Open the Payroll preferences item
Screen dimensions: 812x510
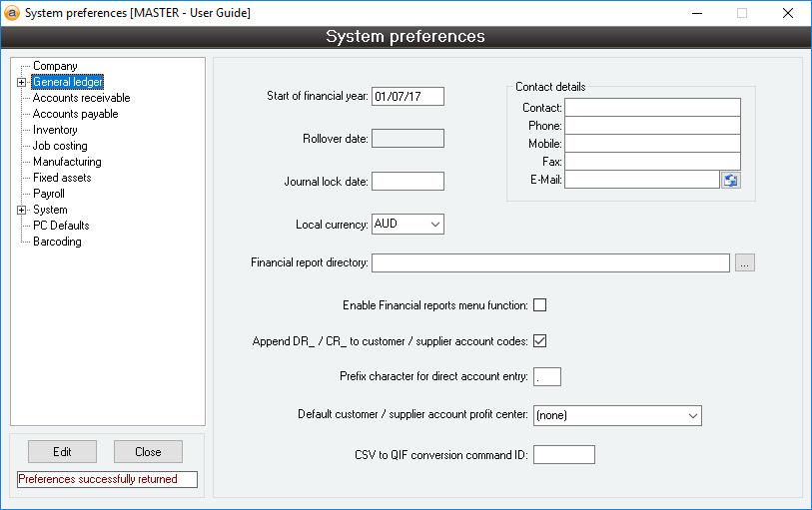click(x=48, y=194)
